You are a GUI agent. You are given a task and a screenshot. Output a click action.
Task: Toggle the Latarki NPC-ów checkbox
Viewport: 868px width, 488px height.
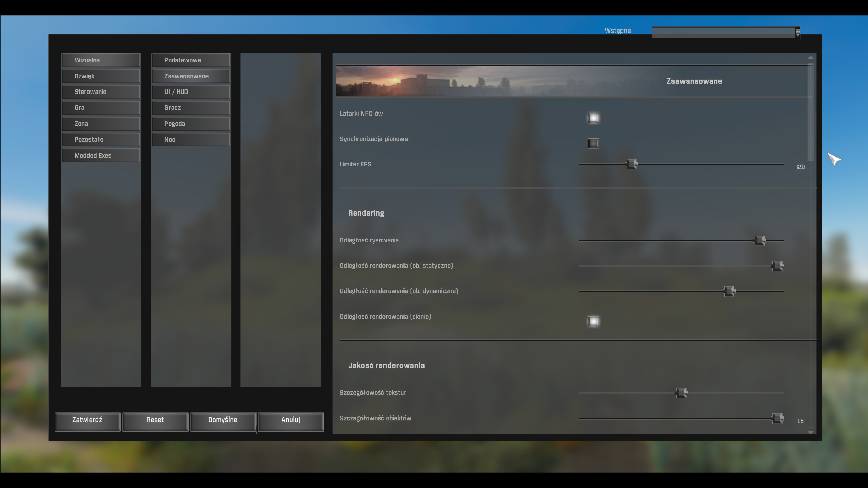click(593, 118)
